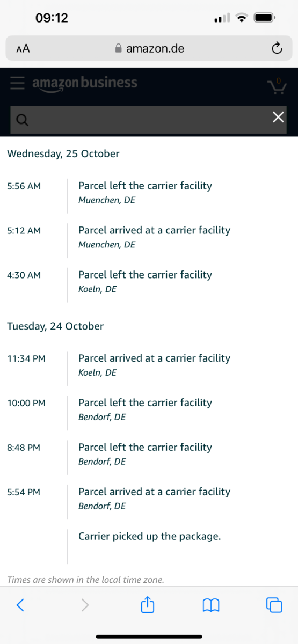
Task: Open the Safari share sheet
Action: [x=148, y=605]
